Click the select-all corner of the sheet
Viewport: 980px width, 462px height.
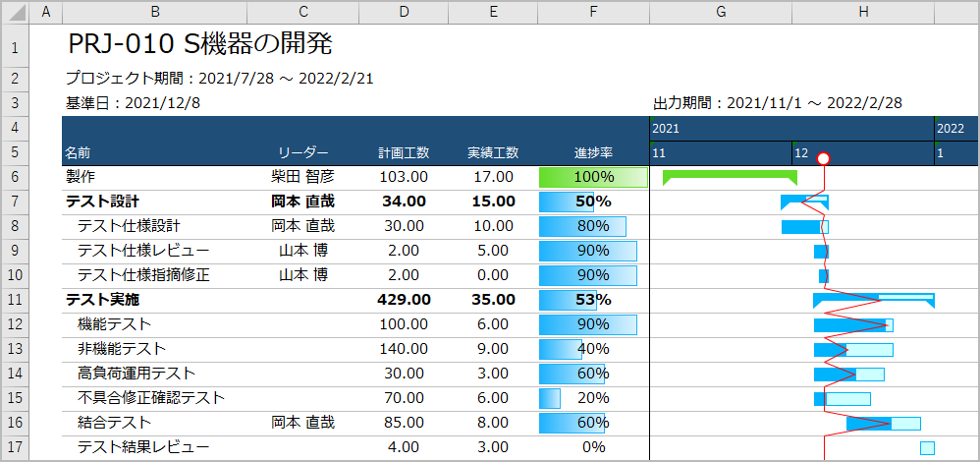pyautogui.click(x=15, y=13)
